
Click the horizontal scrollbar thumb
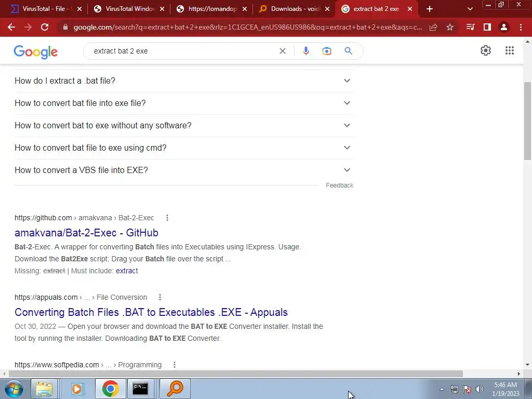235,374
